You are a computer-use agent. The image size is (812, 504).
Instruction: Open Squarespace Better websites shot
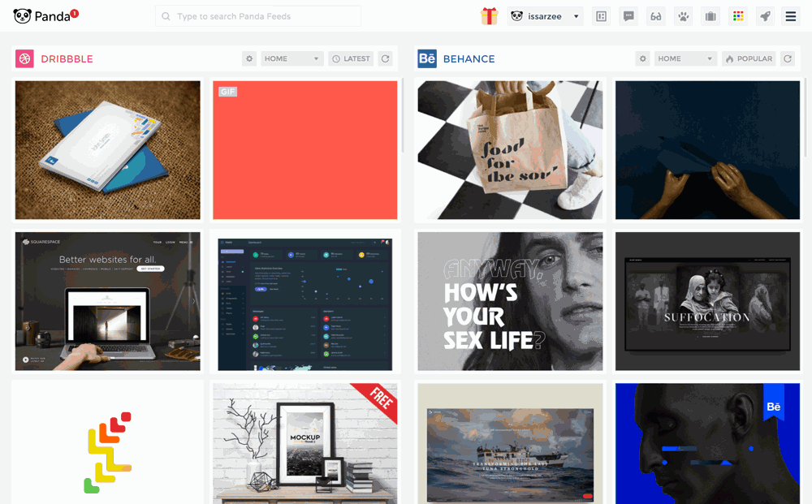[108, 301]
